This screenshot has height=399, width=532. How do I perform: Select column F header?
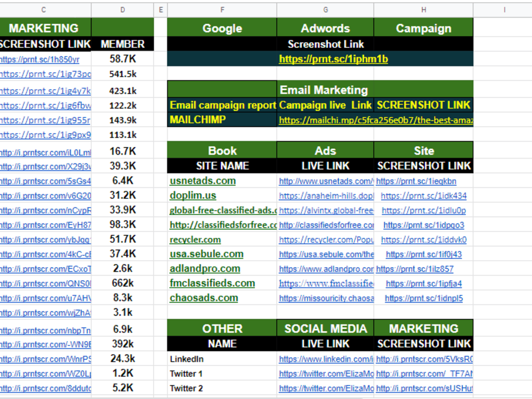click(222, 10)
